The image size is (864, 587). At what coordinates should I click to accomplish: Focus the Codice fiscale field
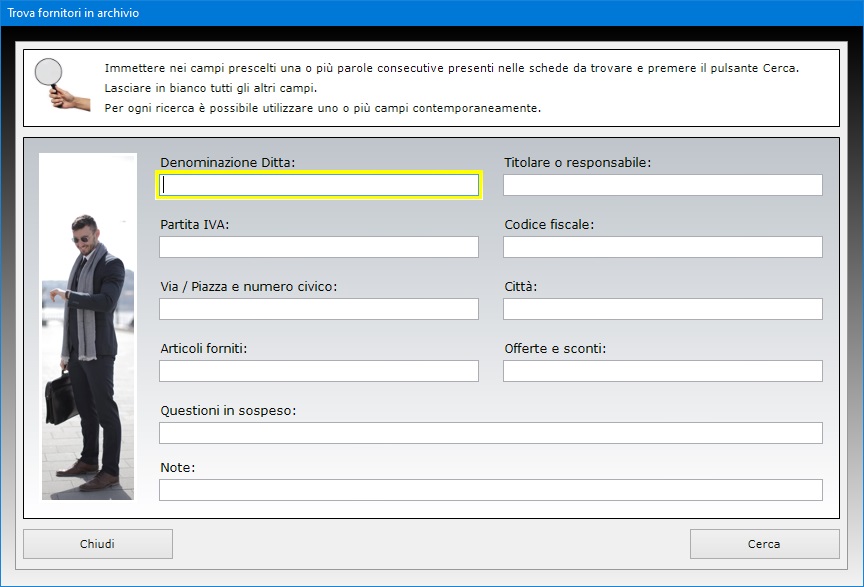click(x=663, y=247)
